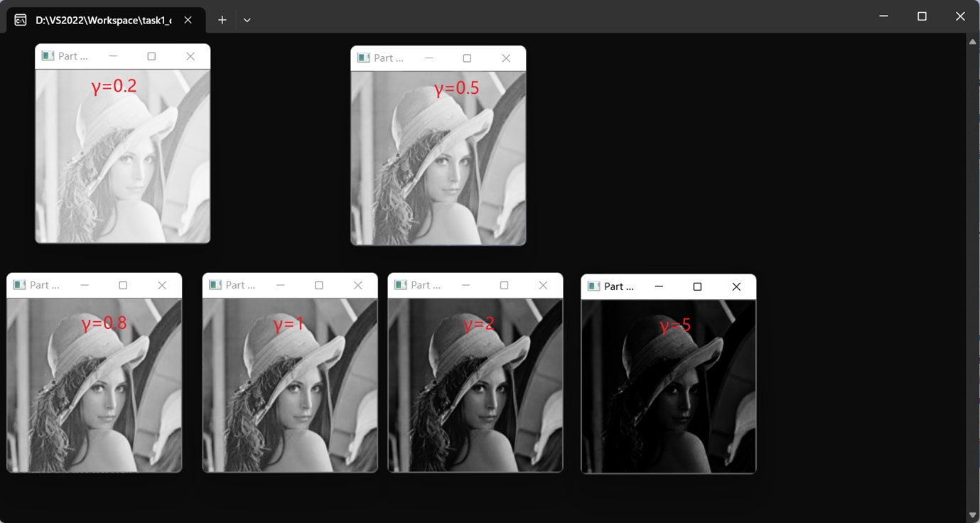Click the darkest γ=5 Lena image

point(669,386)
